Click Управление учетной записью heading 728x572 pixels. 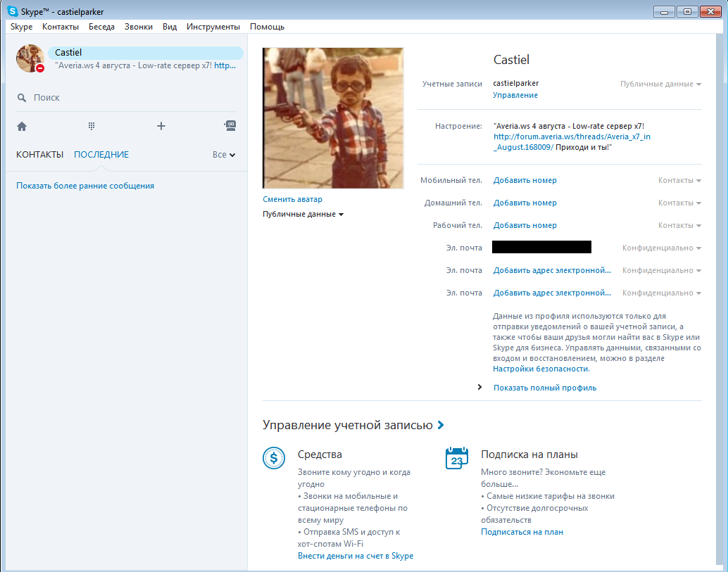347,425
